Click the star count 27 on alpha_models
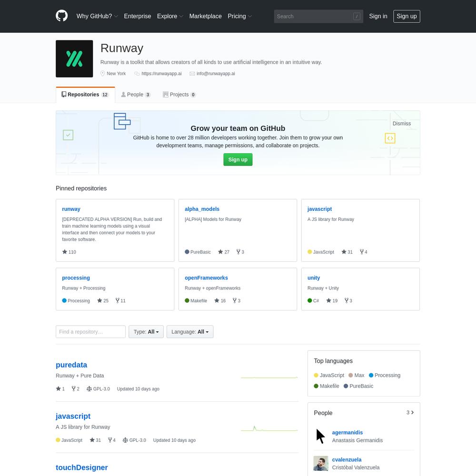This screenshot has height=476, width=476. pyautogui.click(x=224, y=252)
